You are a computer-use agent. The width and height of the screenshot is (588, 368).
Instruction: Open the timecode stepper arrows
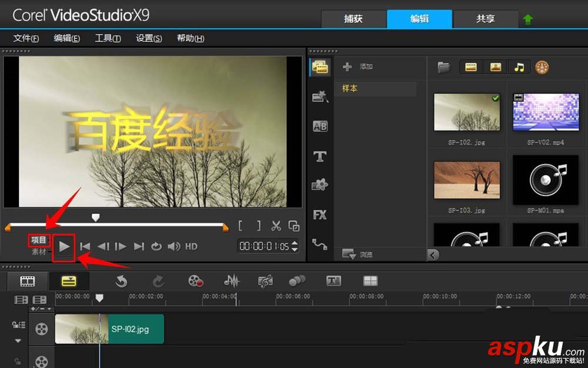tap(294, 246)
